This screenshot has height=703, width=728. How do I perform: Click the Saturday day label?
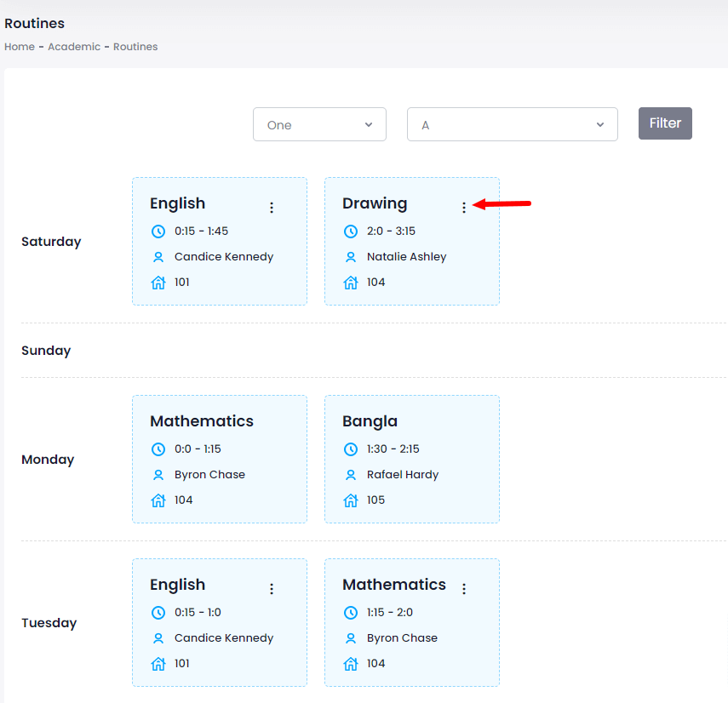point(51,242)
